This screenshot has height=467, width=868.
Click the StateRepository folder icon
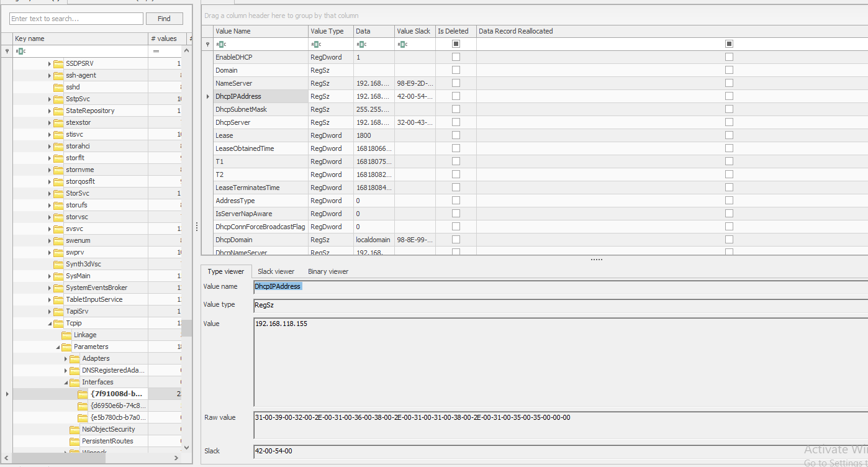pos(58,111)
